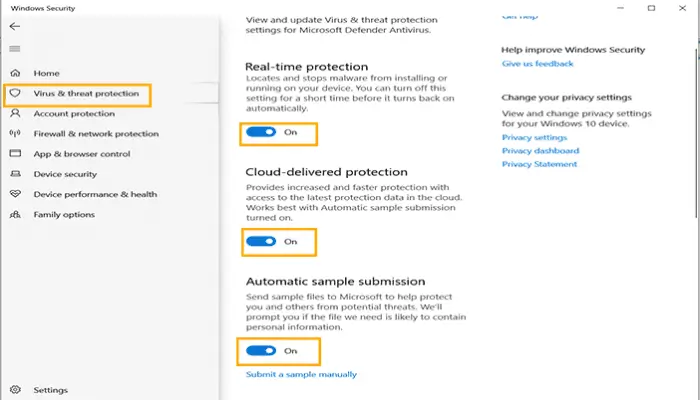The image size is (700, 400).
Task: Disable Cloud-delivered protection switch
Action: click(x=261, y=241)
